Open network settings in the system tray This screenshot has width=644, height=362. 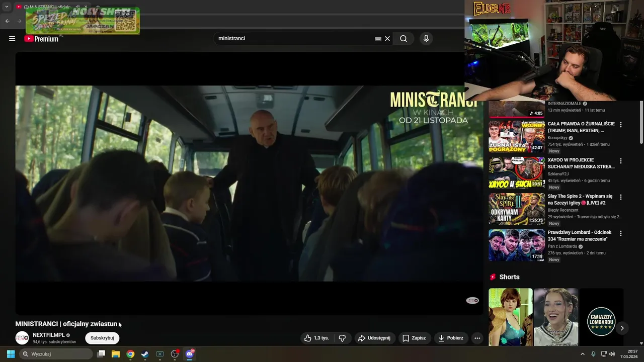click(x=604, y=354)
